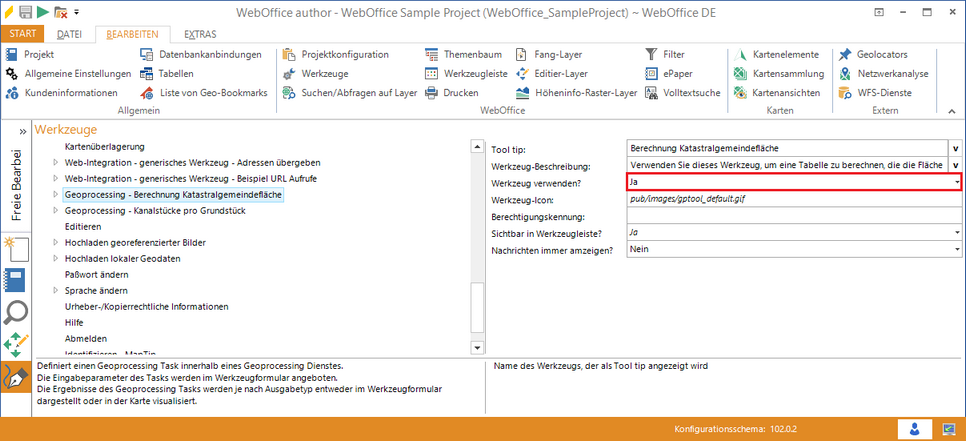966x441 pixels.
Task: Open Suchen/Abfragen auf Layer
Action: click(350, 93)
